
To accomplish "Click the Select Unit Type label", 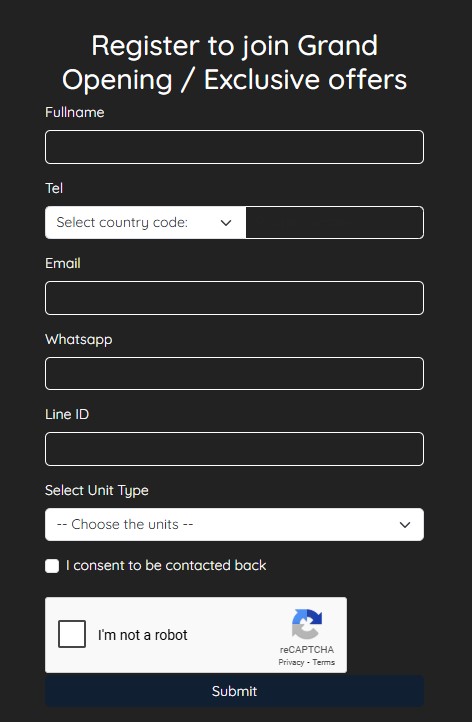I will click(x=97, y=490).
